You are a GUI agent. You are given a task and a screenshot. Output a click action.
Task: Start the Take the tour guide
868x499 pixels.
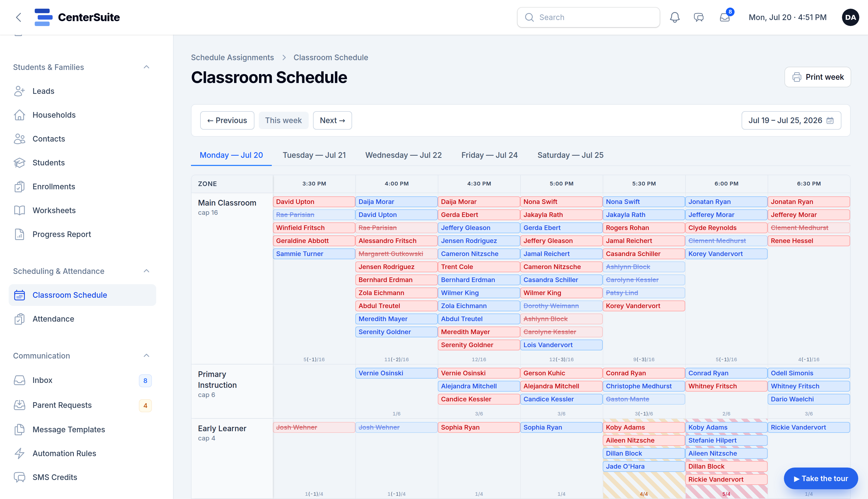[821, 478]
